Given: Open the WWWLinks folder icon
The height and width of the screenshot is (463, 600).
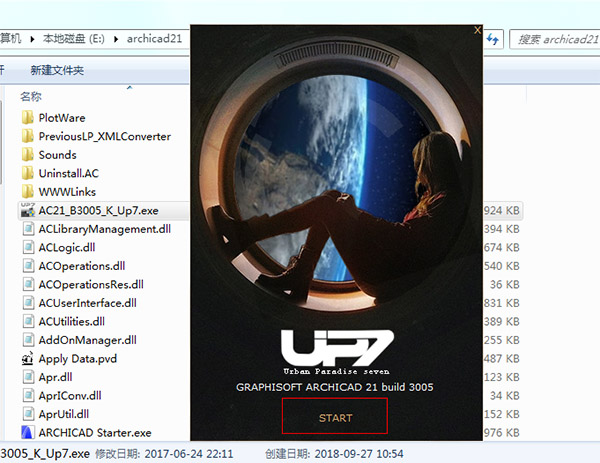Looking at the screenshot, I should pyautogui.click(x=28, y=191).
